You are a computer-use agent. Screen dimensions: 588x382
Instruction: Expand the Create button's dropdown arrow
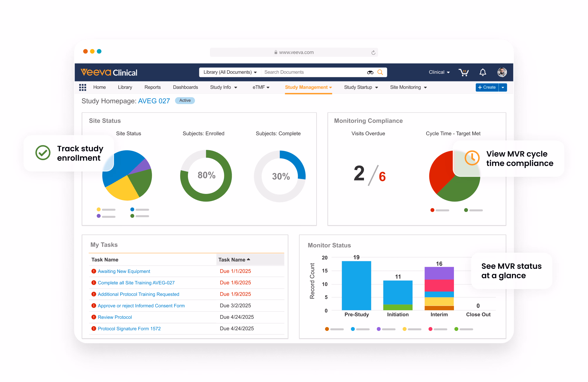[503, 87]
